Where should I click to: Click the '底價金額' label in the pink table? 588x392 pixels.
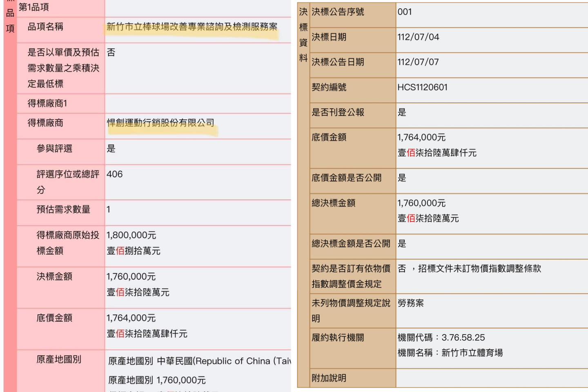54,318
